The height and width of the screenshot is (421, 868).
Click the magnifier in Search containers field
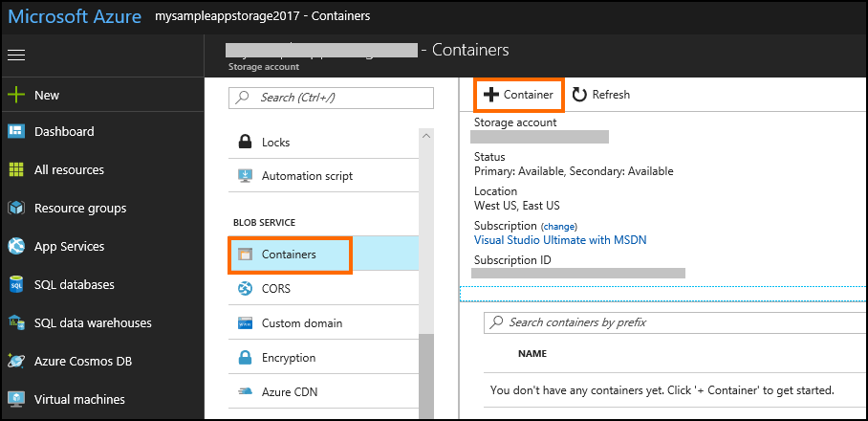coord(497,321)
